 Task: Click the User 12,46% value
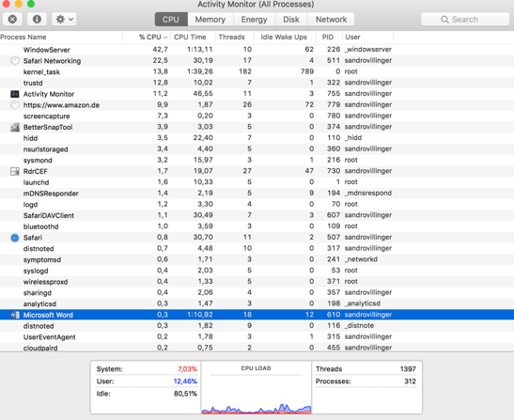pos(185,381)
